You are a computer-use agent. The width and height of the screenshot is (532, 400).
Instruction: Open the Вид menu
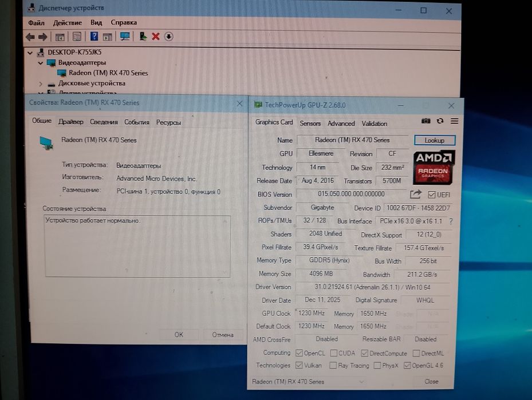96,22
